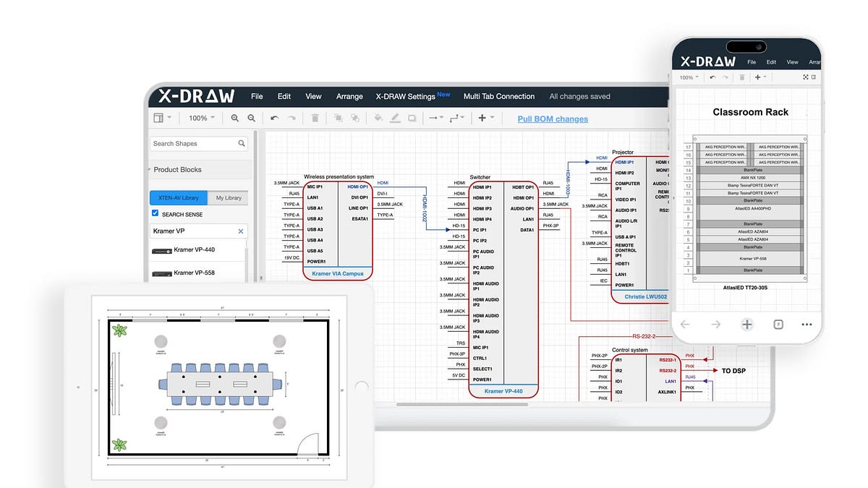This screenshot has height=488, width=868.
Task: Open the Edit menu on the phone
Action: pos(772,62)
